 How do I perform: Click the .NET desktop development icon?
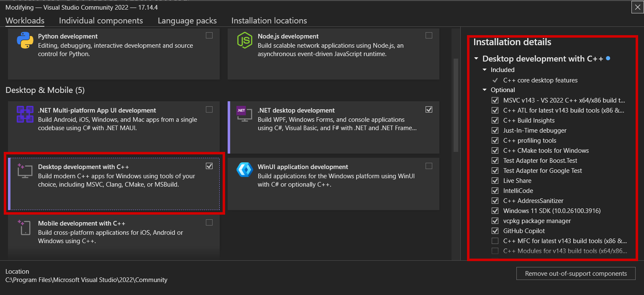[x=245, y=114]
